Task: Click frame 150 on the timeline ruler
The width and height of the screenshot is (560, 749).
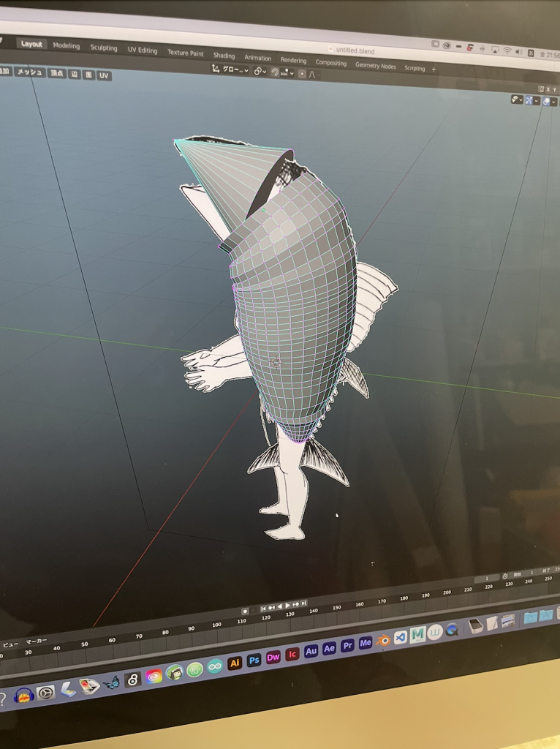Action: click(x=336, y=607)
